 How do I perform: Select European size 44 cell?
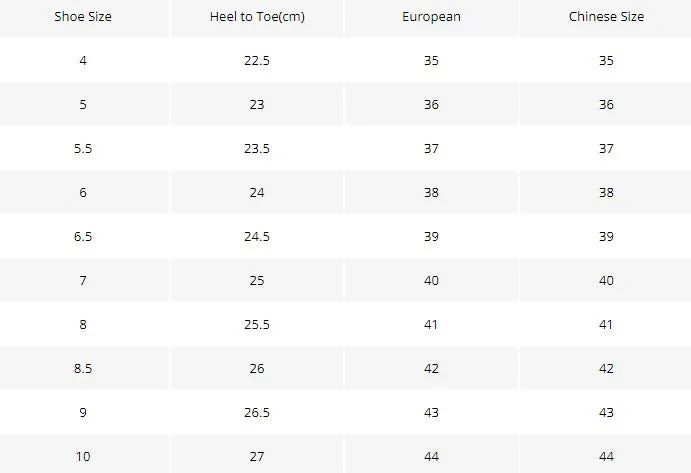click(431, 454)
